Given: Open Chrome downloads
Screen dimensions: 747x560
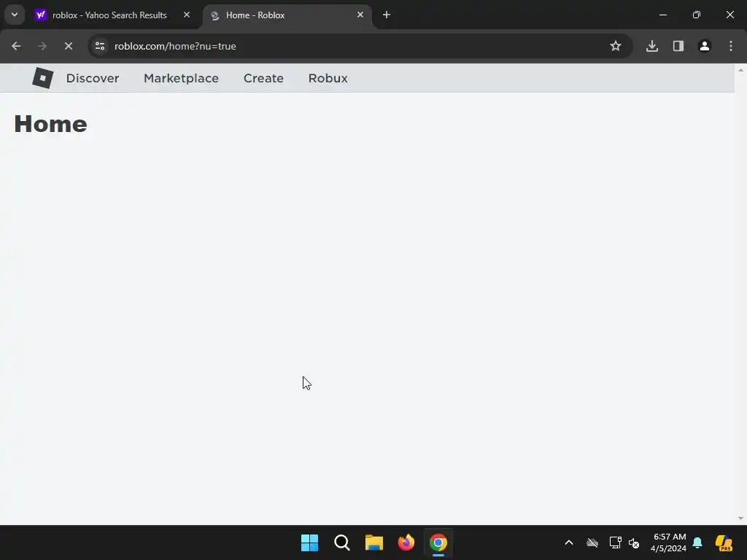Looking at the screenshot, I should click(652, 46).
